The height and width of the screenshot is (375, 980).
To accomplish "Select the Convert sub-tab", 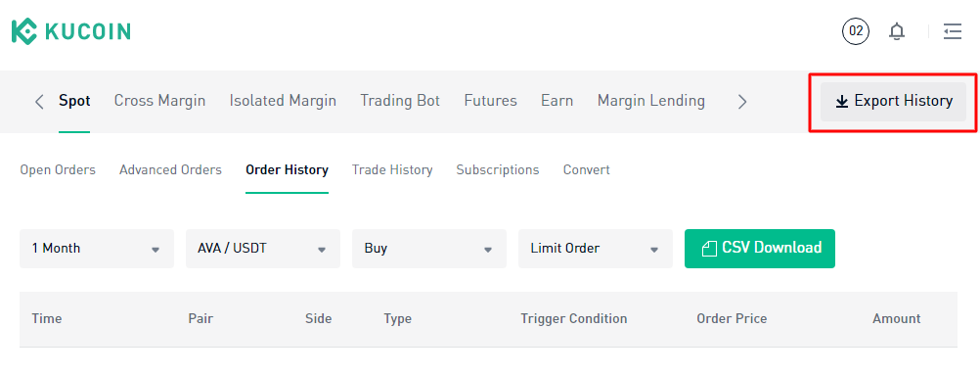I will coord(586,170).
